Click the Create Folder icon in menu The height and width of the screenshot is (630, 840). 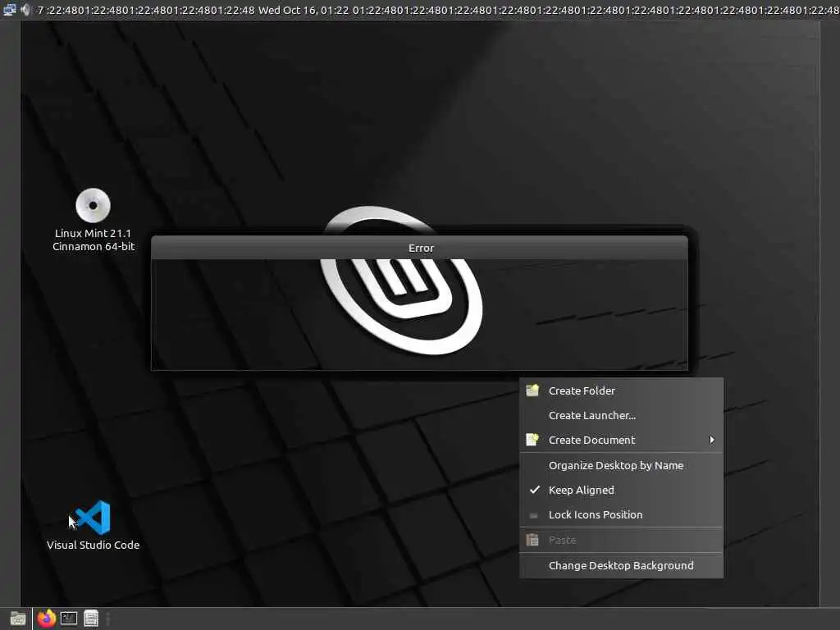(532, 390)
